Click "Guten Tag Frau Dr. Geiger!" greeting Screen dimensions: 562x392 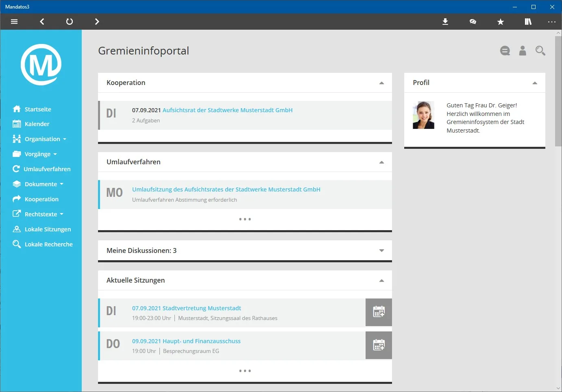click(482, 105)
